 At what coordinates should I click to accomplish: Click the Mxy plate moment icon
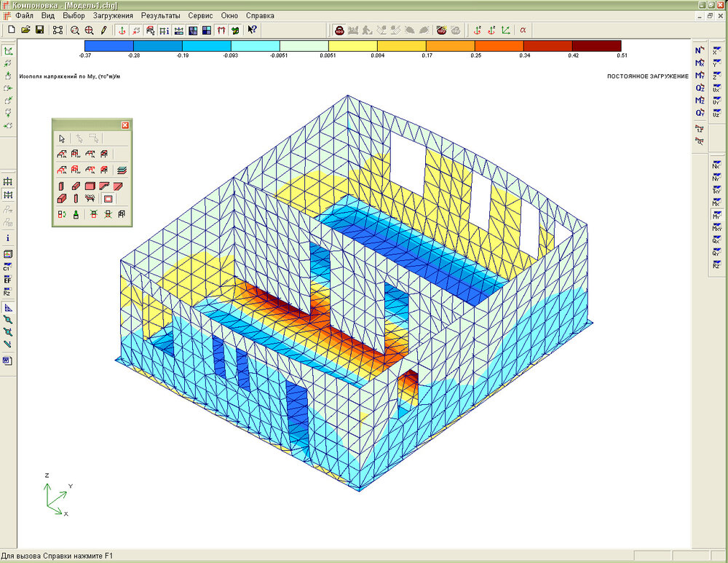click(x=716, y=228)
